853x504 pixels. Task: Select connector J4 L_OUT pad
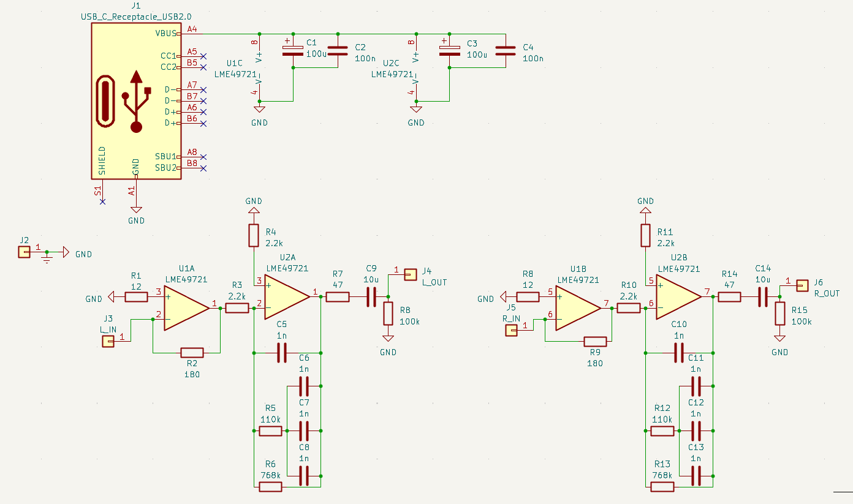pyautogui.click(x=410, y=274)
